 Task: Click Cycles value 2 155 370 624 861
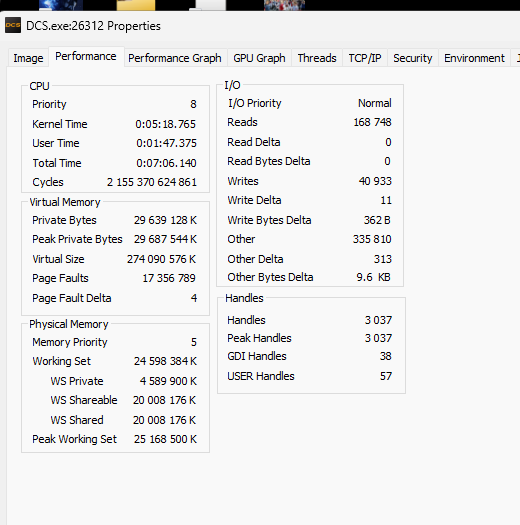coord(152,182)
